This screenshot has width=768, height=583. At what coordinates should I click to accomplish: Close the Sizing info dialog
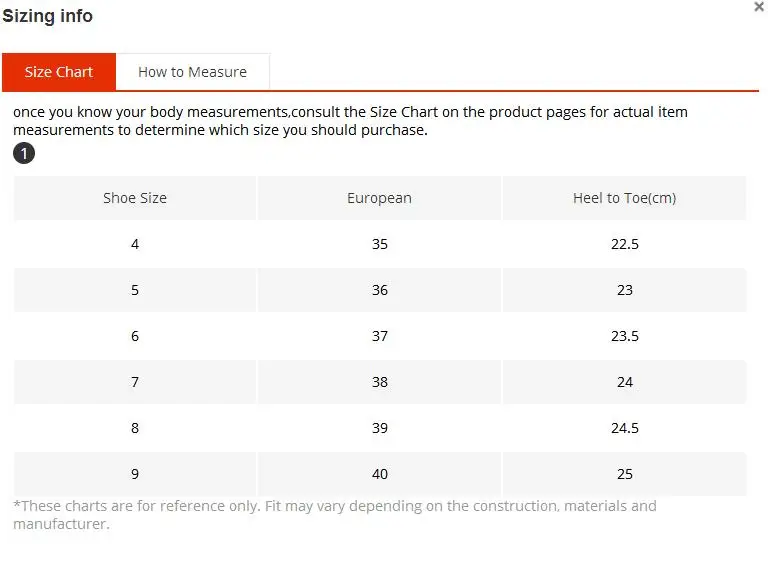coord(759,7)
